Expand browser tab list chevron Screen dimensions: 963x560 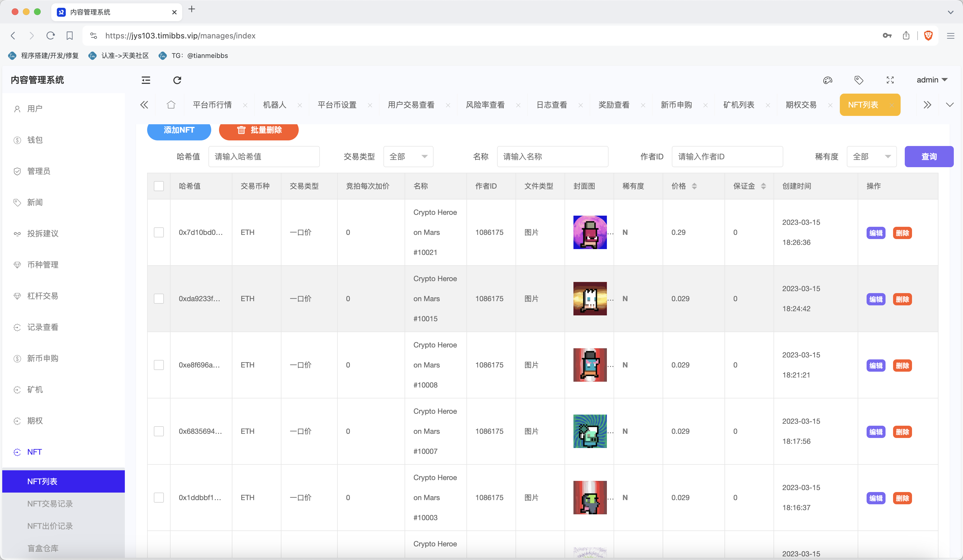tap(950, 12)
